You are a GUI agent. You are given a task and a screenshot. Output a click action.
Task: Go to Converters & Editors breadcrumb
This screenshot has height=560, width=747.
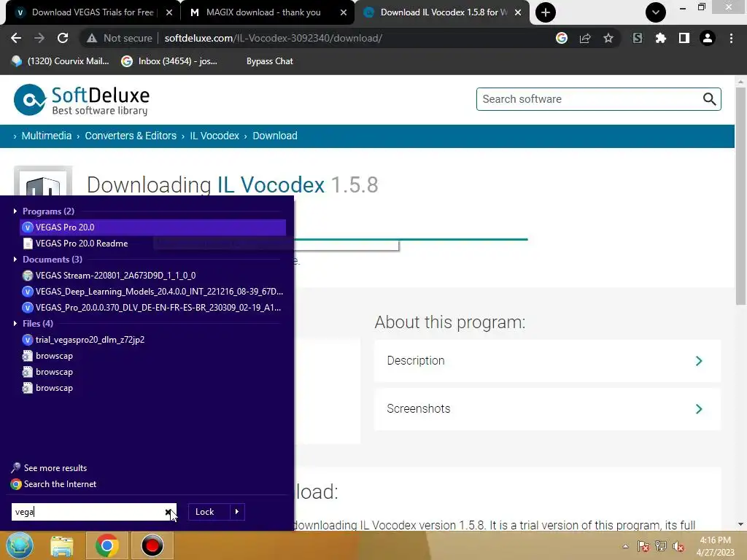click(131, 136)
